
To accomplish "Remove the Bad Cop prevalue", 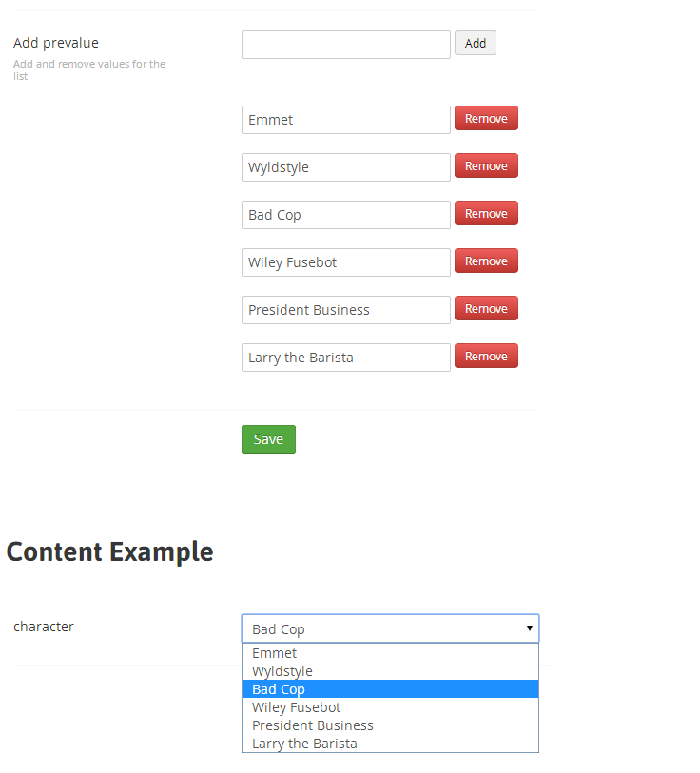I will (486, 214).
